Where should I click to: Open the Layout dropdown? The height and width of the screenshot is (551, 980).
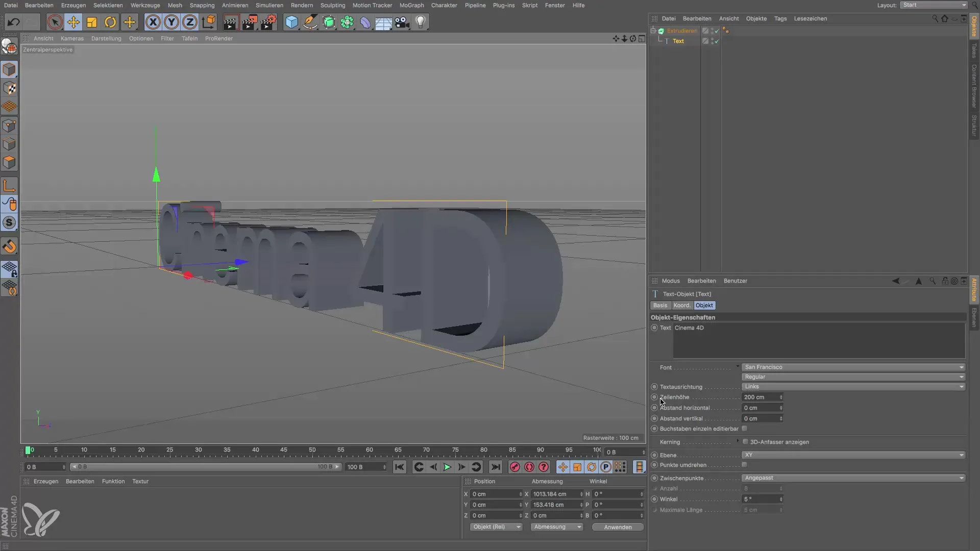pos(934,5)
